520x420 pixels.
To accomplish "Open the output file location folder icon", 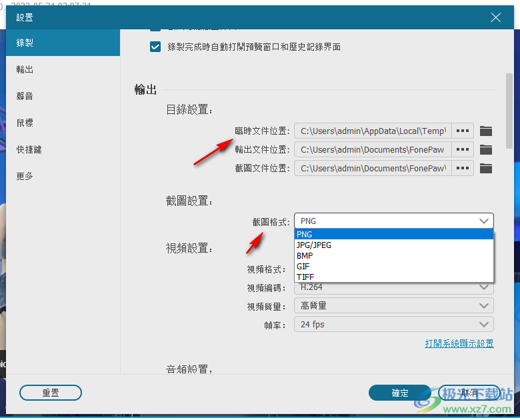I will [486, 149].
